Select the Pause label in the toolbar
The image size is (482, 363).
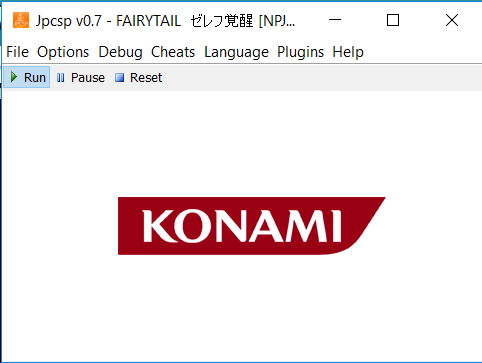[x=88, y=78]
